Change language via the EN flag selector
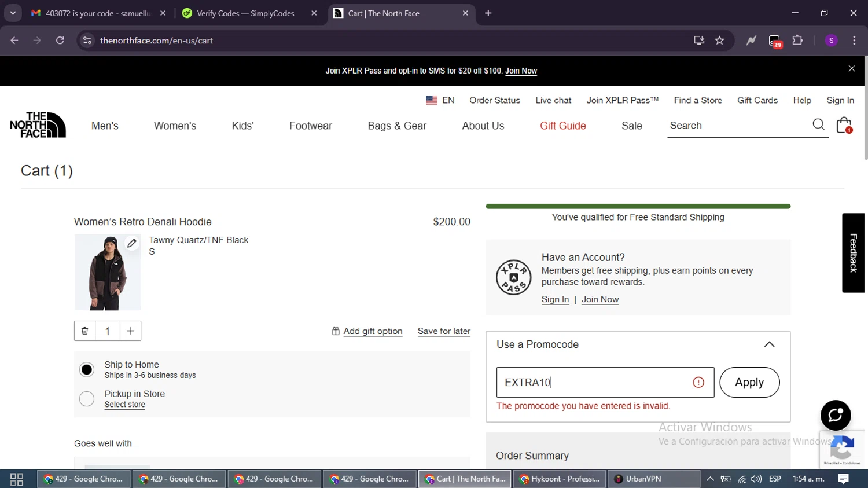 point(440,100)
